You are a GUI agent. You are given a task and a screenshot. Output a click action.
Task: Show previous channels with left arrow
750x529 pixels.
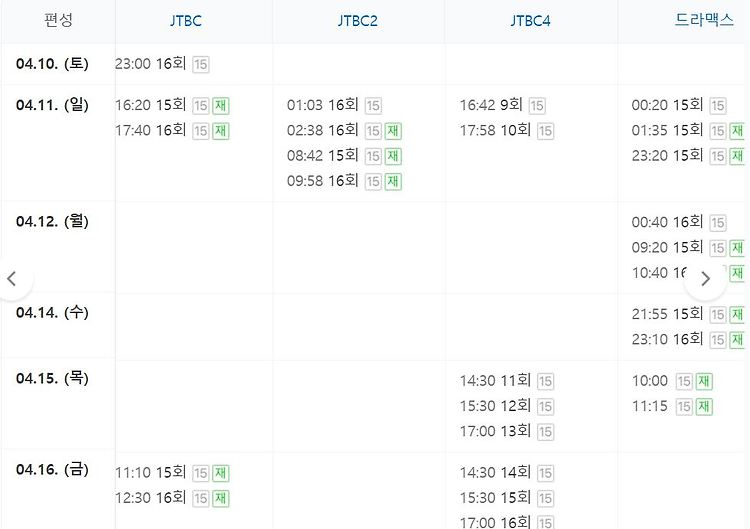point(12,278)
